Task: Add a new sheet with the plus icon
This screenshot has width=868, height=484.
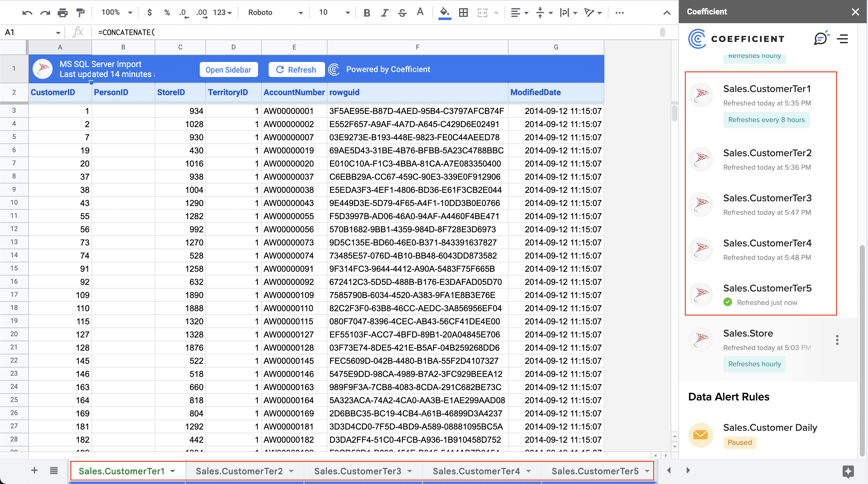Action: tap(34, 471)
